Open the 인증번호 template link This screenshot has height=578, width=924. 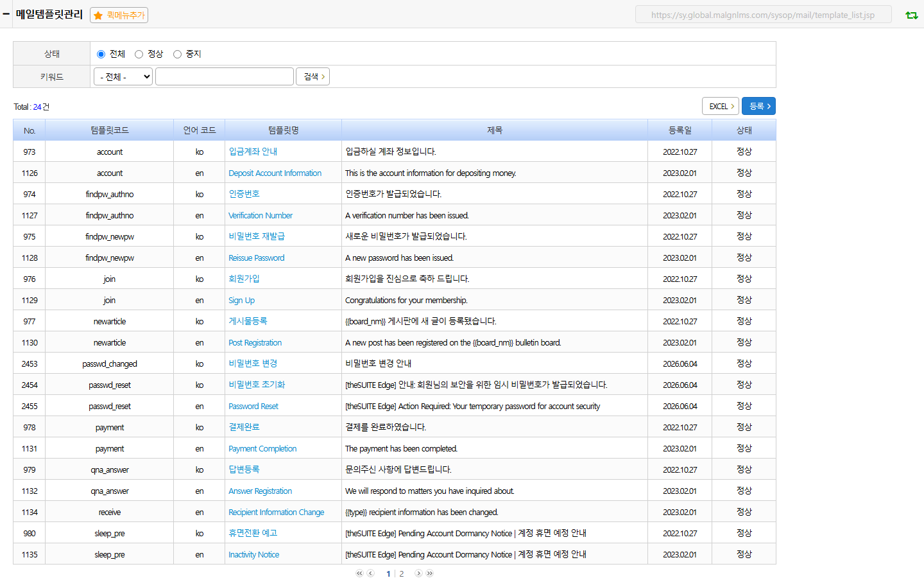(x=244, y=194)
